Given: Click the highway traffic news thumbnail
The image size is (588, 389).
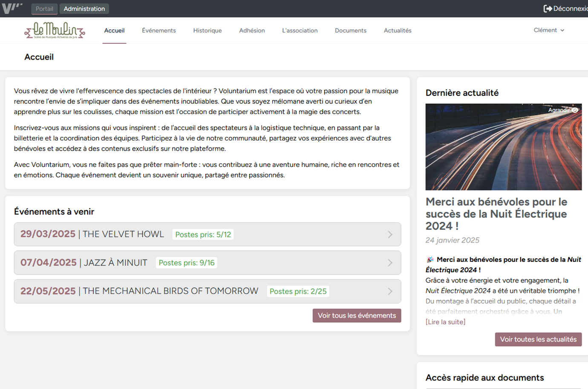Looking at the screenshot, I should [504, 146].
